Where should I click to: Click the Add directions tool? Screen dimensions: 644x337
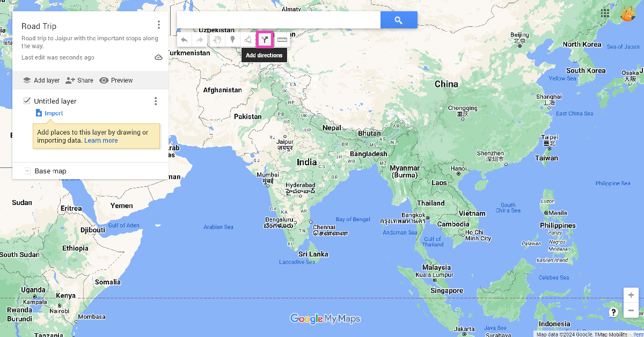(x=265, y=40)
